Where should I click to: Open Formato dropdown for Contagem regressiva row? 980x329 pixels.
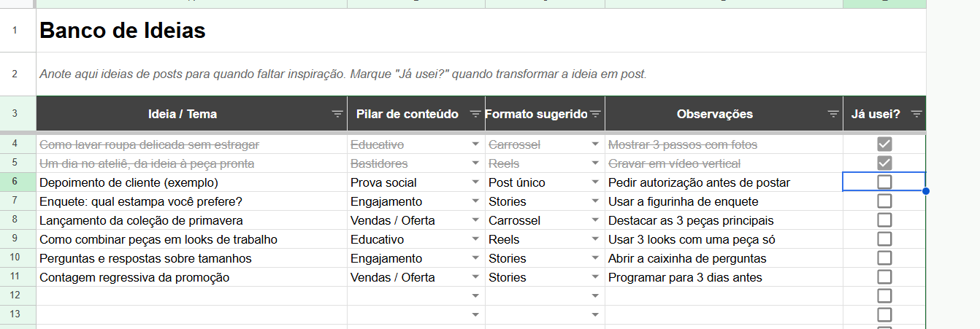(x=595, y=277)
